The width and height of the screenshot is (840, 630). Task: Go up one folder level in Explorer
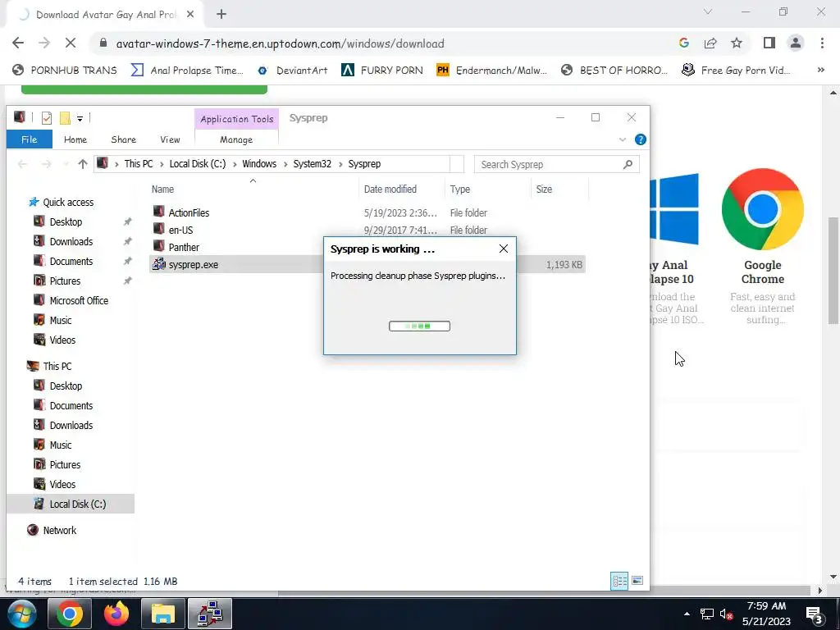coord(83,164)
